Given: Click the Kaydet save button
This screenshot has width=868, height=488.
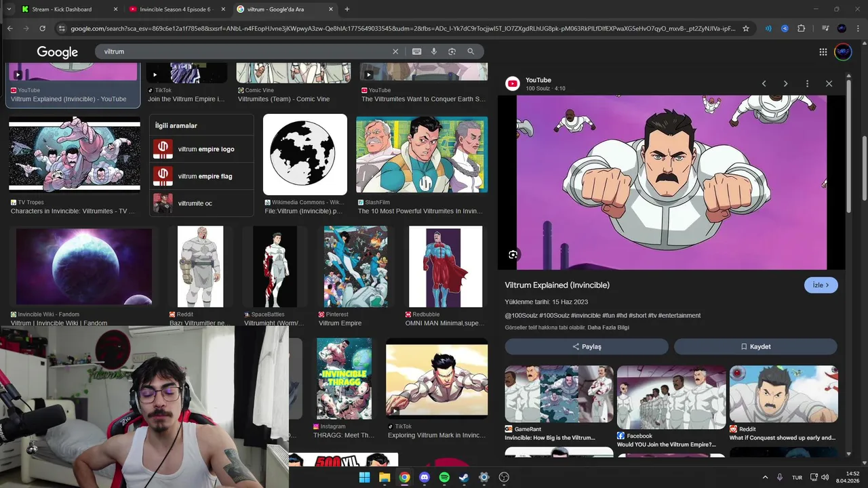Looking at the screenshot, I should [x=755, y=346].
